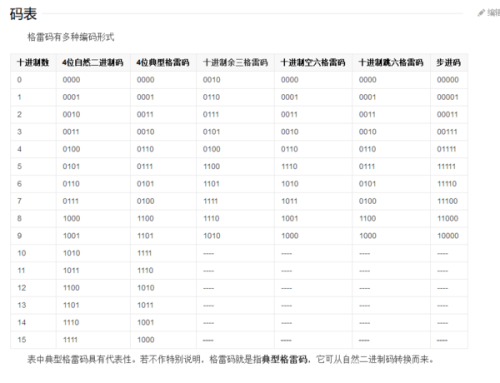Click decimal number 5 in first column
The image size is (500, 383).
click(x=19, y=166)
